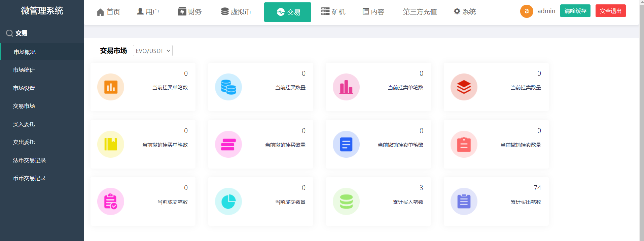This screenshot has height=241, width=644.
Task: Click the yellow icon for 当前撤销挂买单笔数
Action: (111, 144)
